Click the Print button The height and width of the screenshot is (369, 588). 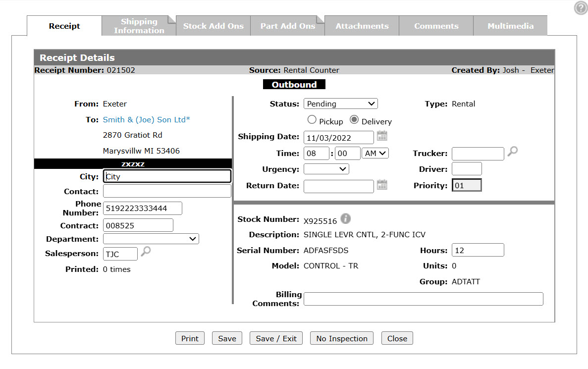pos(190,338)
